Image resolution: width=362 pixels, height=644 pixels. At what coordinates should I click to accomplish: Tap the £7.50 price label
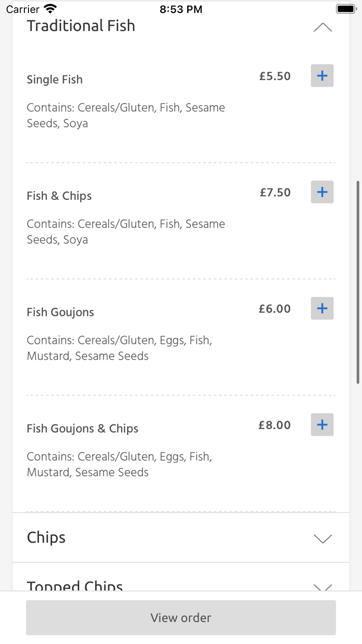click(x=275, y=193)
